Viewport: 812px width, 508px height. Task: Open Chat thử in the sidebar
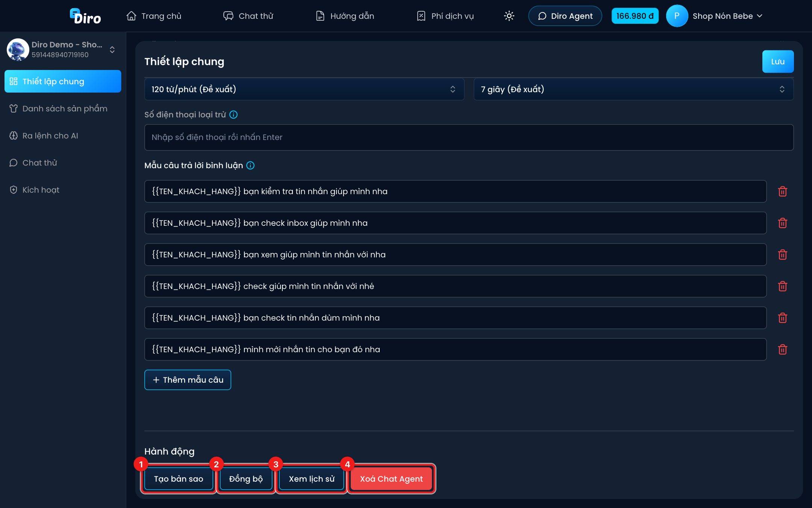click(63, 163)
